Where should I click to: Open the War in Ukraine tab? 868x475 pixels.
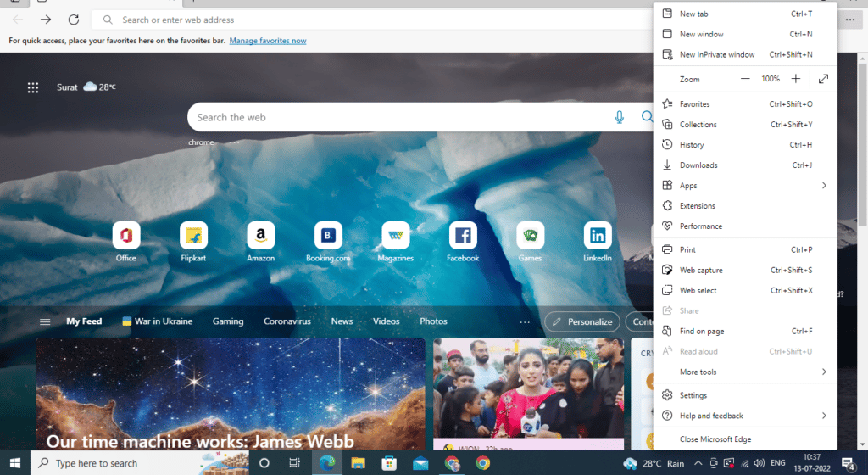pyautogui.click(x=157, y=321)
